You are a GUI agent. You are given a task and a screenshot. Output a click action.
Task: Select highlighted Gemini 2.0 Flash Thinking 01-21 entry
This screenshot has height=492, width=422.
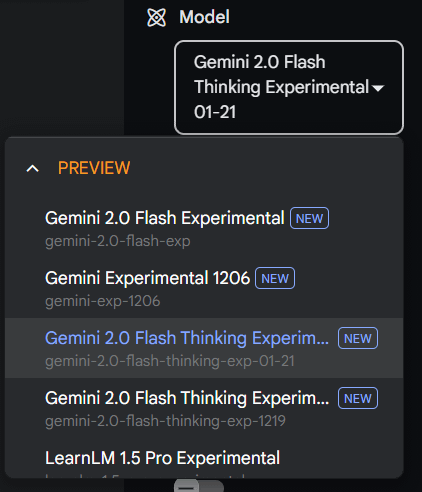204,348
